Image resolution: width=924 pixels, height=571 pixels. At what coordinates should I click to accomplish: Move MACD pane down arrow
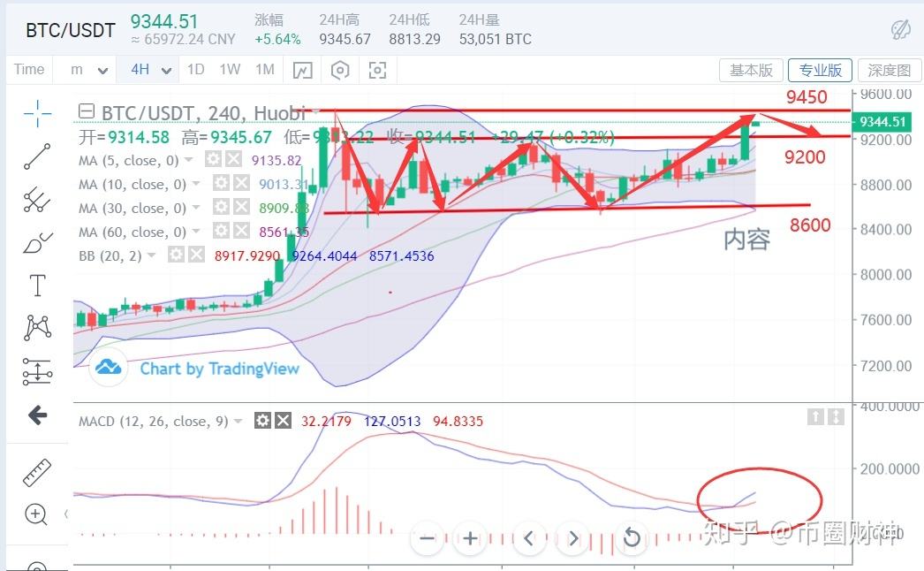[x=836, y=417]
